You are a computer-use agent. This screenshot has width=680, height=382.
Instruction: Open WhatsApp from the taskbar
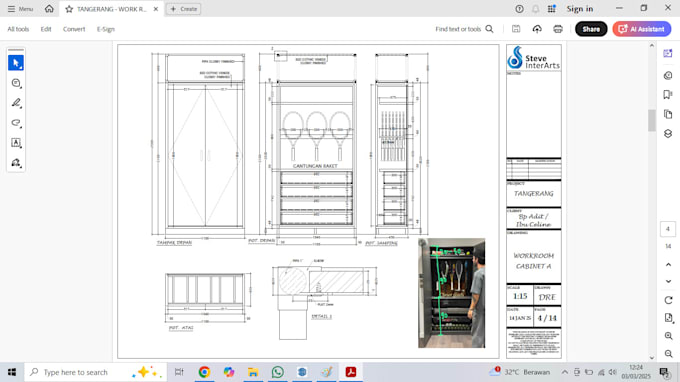point(278,372)
